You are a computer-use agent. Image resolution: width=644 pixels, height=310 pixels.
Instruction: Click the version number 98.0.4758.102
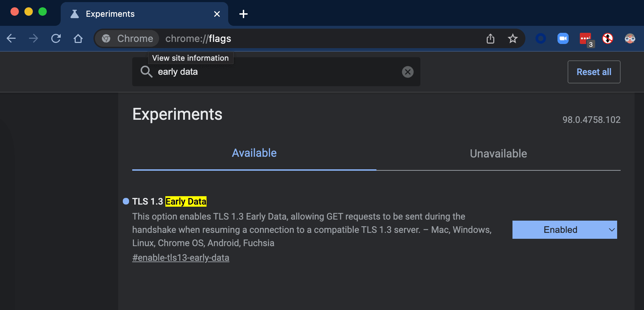[x=591, y=120]
